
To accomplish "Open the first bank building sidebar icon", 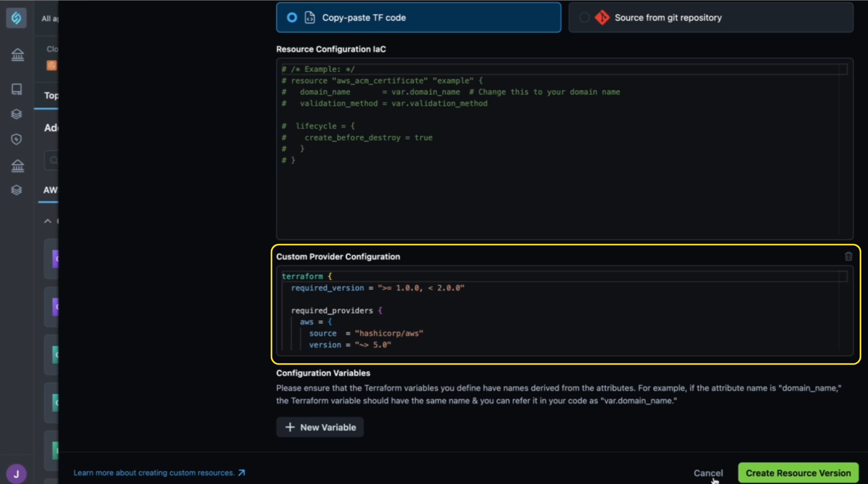I will click(x=17, y=55).
